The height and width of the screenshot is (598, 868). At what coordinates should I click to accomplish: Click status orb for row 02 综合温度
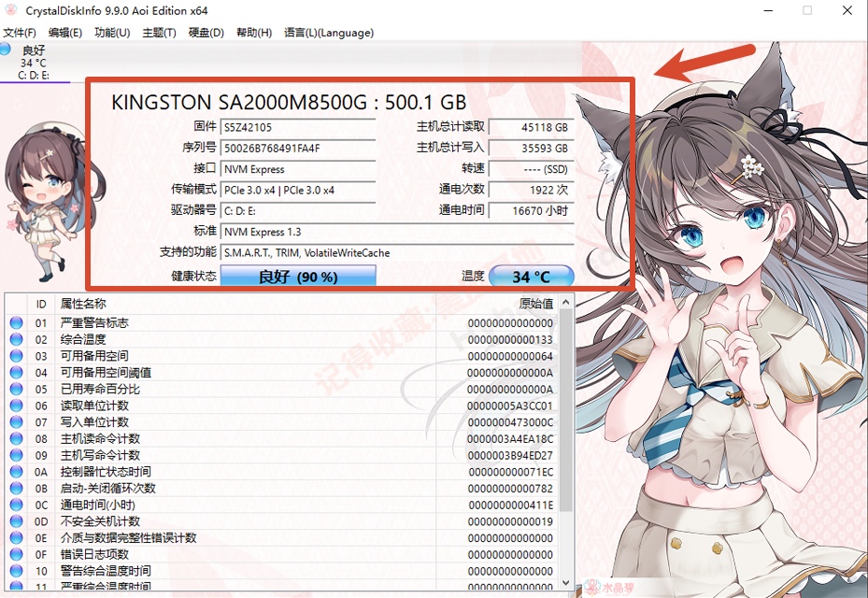pos(16,339)
